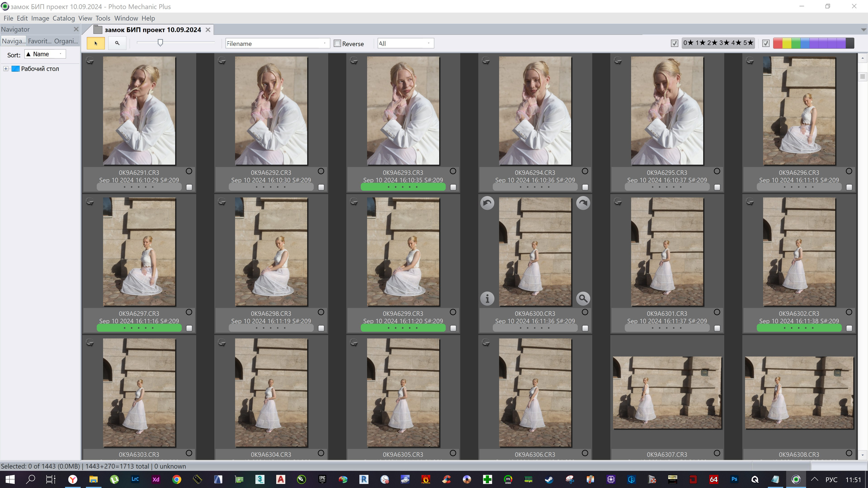This screenshot has width=868, height=488.
Task: Expand the Рабочий стол tree node
Action: [6, 69]
